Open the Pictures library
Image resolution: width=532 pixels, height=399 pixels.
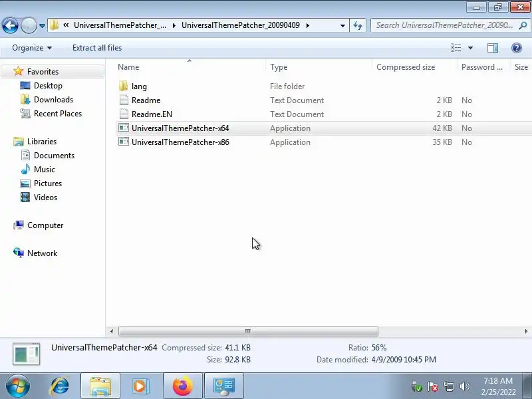click(48, 184)
